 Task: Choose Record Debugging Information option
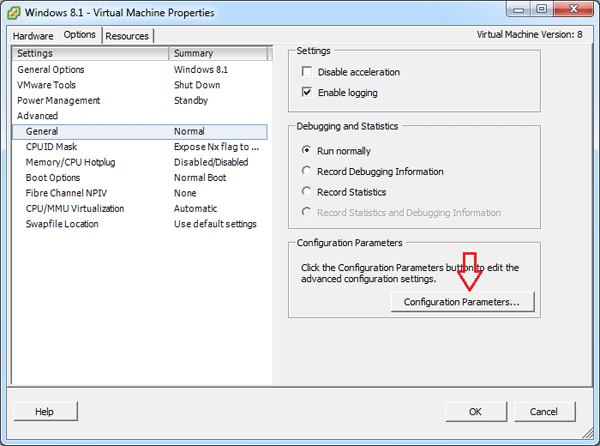(x=307, y=171)
